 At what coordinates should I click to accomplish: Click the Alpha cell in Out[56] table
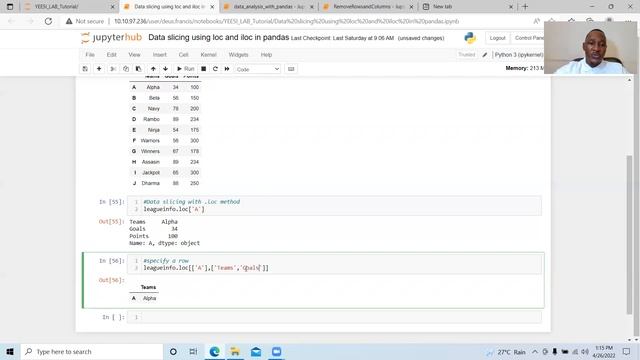tap(149, 298)
